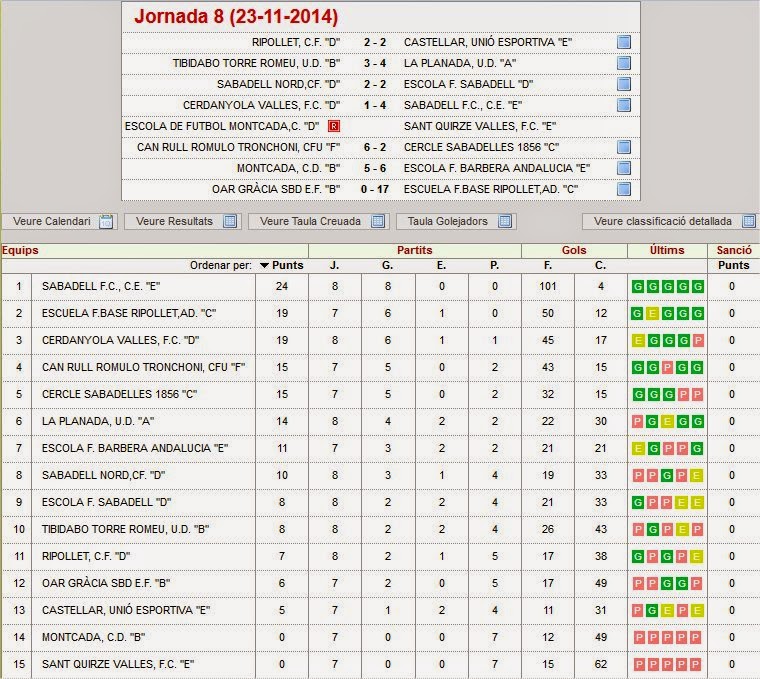Select CERDANYOLA VALLES, F.C. "D" in standings
Screen dimensions: 760x679
[120, 340]
